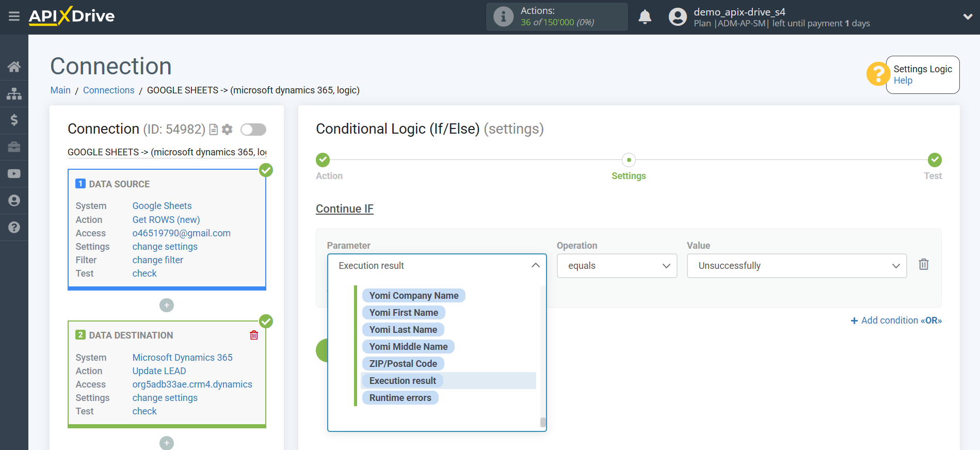Click the connection name field

[x=167, y=152]
